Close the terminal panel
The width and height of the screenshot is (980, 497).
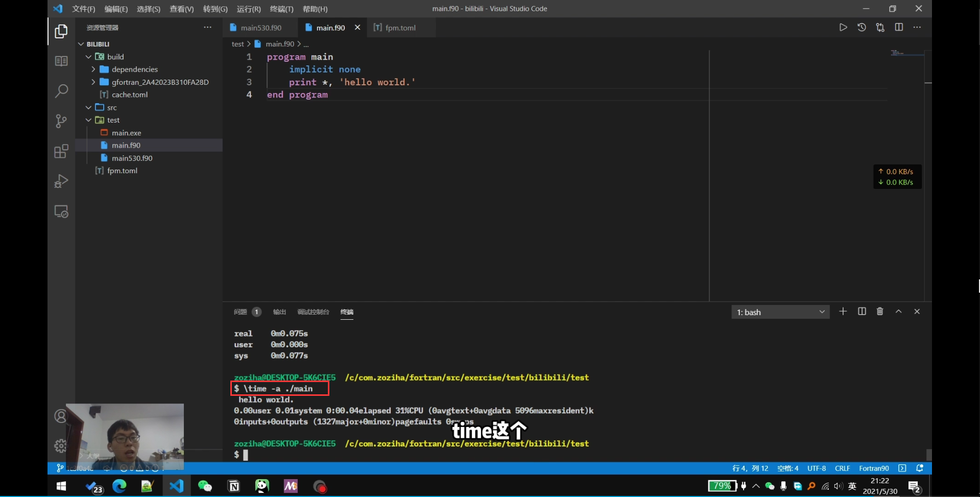pyautogui.click(x=917, y=312)
